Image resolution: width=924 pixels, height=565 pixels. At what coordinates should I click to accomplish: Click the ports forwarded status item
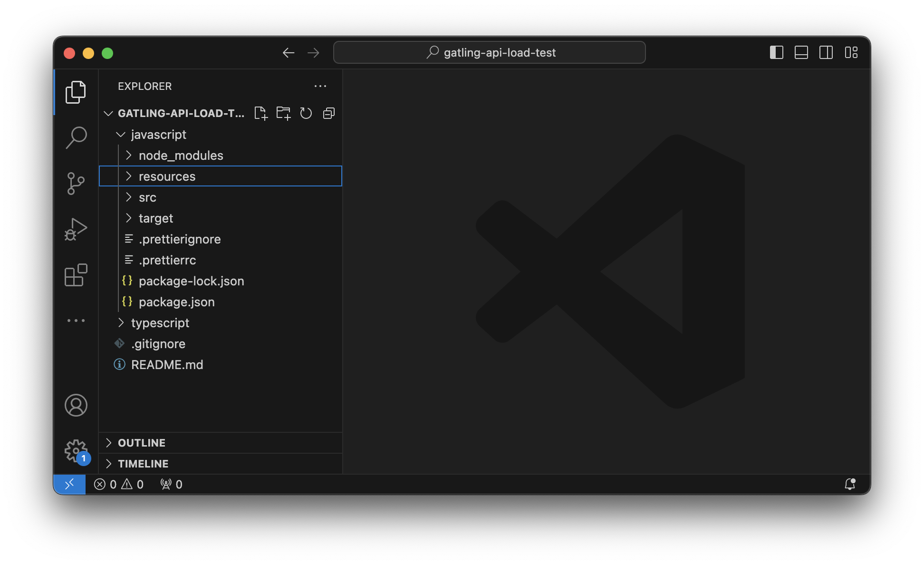click(x=171, y=484)
